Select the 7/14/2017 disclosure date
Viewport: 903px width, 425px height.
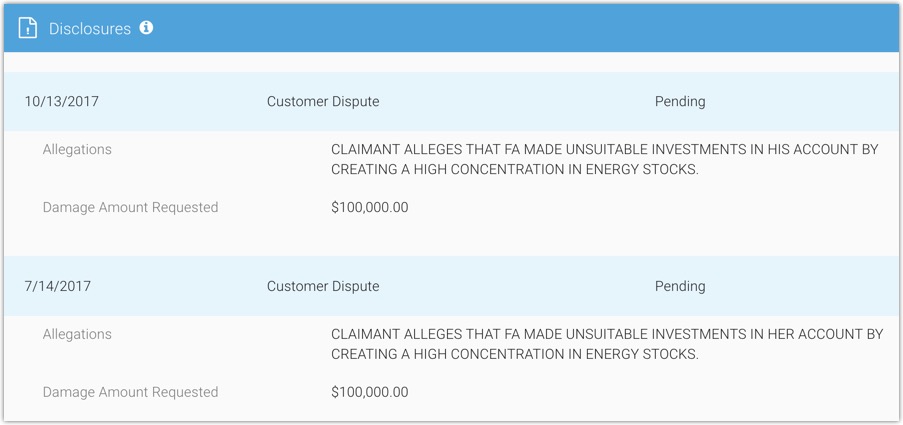pyautogui.click(x=58, y=286)
